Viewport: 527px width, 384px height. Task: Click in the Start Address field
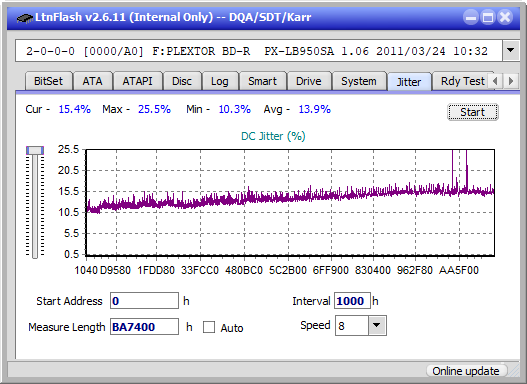[145, 301]
